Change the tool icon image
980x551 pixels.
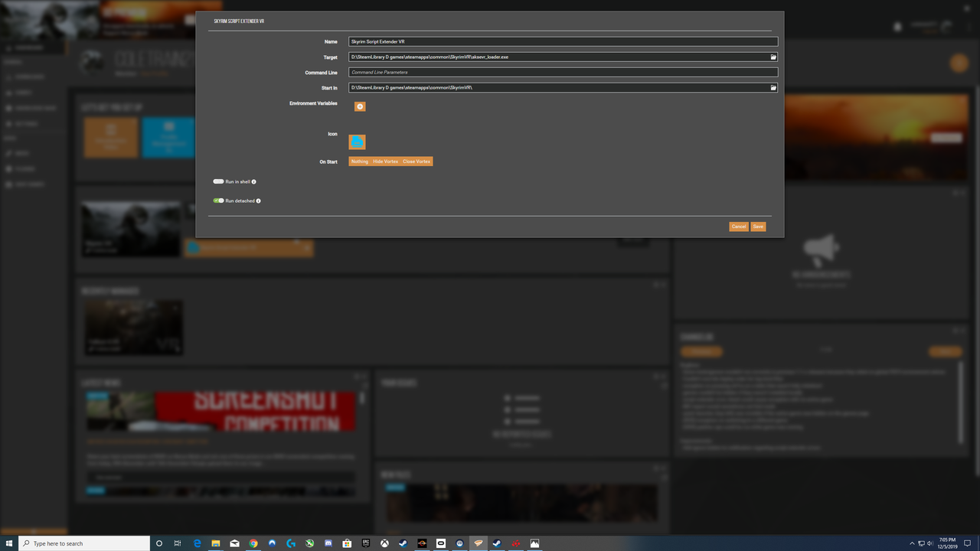[x=357, y=142]
